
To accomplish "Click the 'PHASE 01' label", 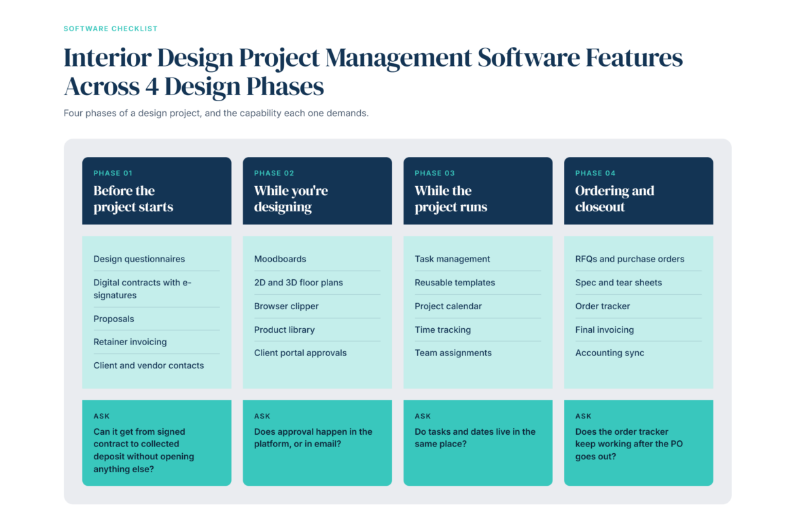I will [113, 173].
